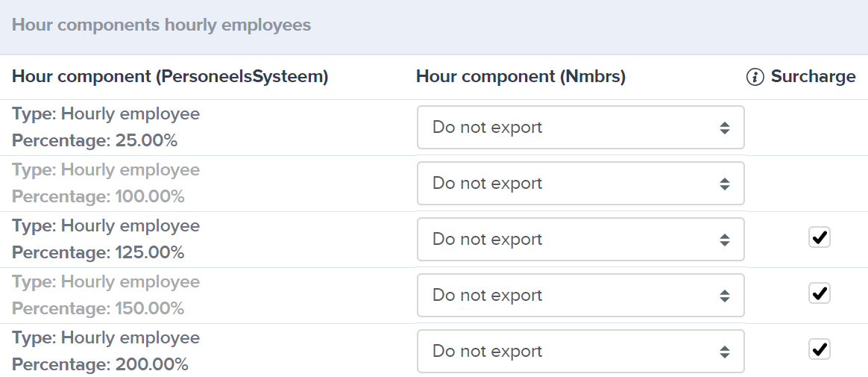Viewport: 868px width, 377px height.
Task: Click the arrows icon on the 100.00% dropdown
Action: tap(725, 184)
